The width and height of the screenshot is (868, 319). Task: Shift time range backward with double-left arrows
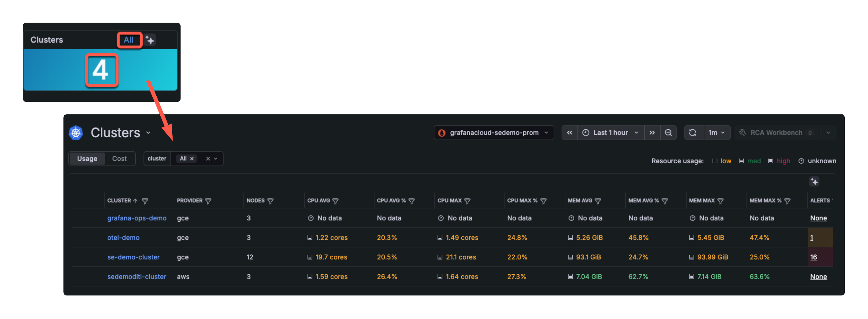pos(569,133)
